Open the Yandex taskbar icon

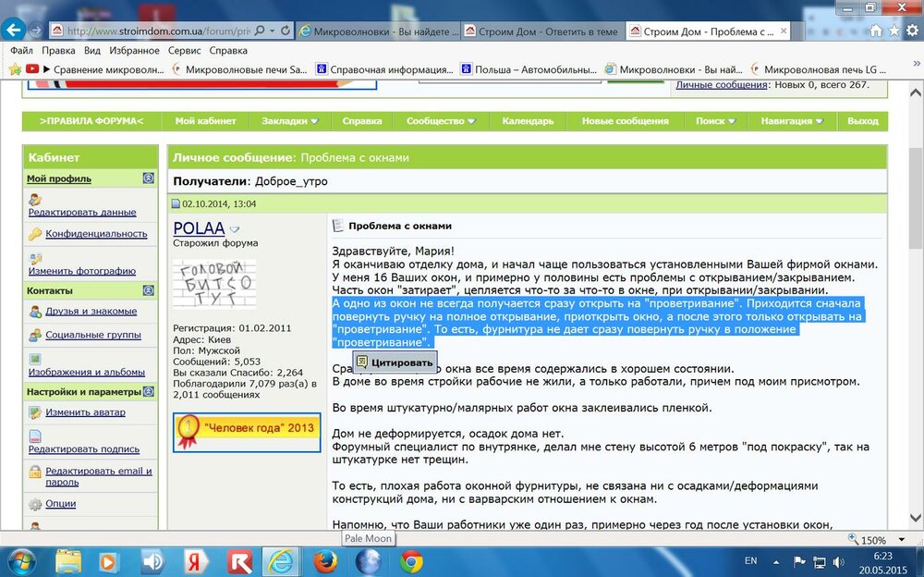pyautogui.click(x=194, y=561)
